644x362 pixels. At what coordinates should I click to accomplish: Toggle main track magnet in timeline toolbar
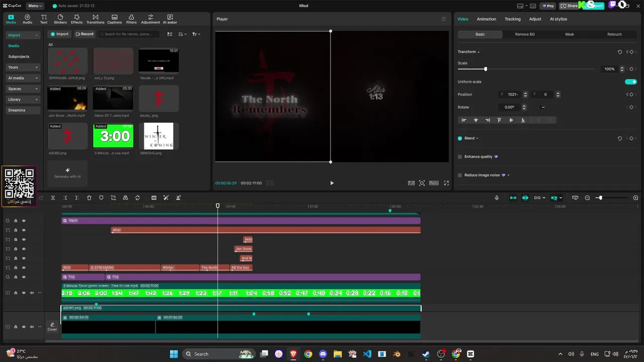pyautogui.click(x=513, y=198)
